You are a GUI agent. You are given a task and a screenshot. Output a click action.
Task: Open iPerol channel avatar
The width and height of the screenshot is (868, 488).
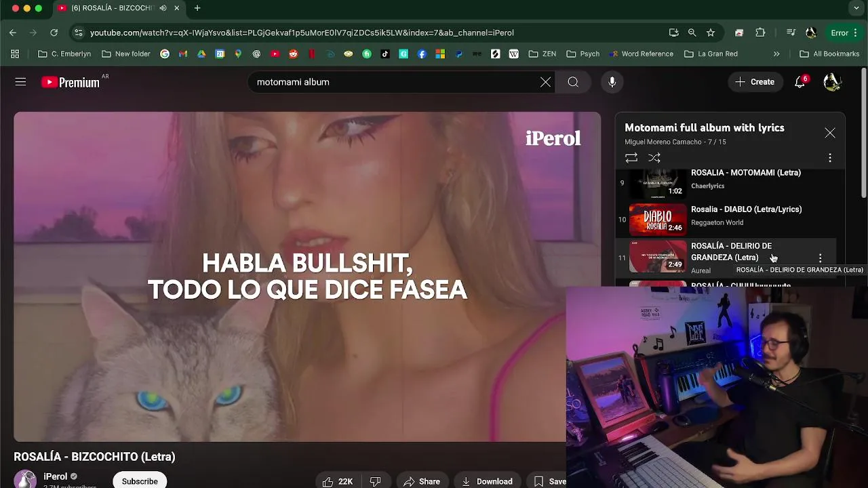coord(25,479)
